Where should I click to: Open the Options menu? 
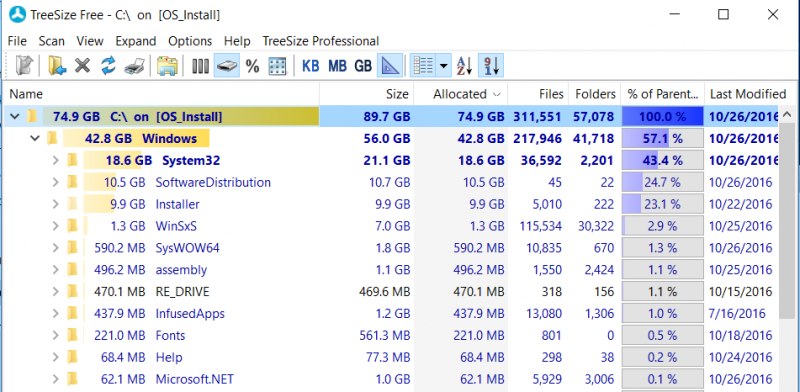(190, 41)
